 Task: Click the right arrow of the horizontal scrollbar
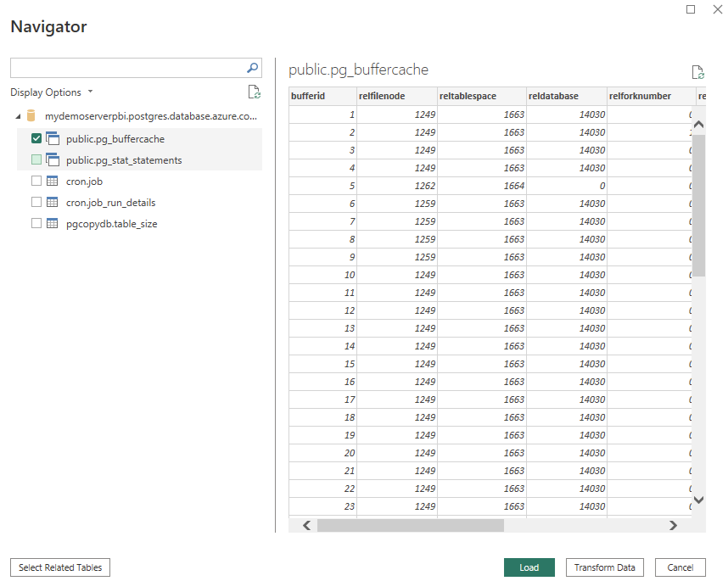tap(674, 525)
